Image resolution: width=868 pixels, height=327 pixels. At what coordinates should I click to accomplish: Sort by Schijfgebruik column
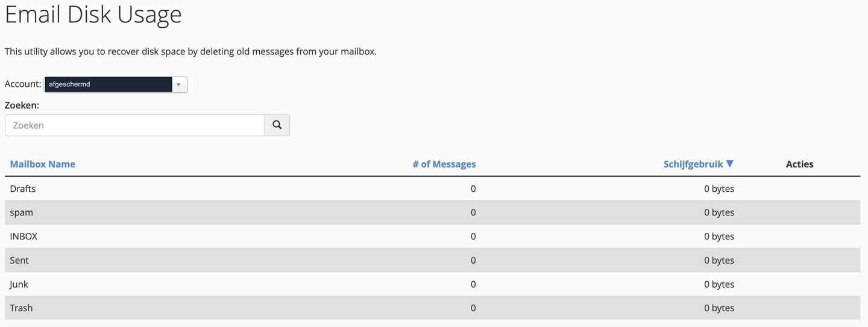(x=693, y=164)
